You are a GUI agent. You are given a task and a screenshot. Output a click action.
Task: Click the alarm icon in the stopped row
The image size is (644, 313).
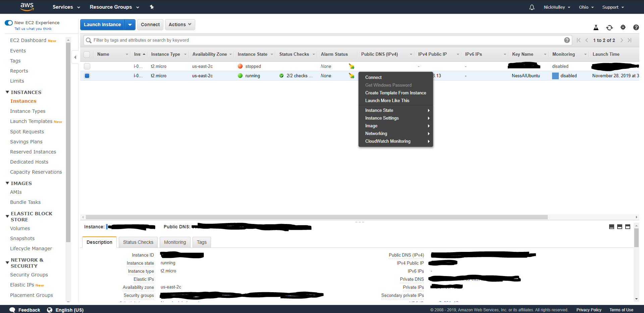coord(352,66)
